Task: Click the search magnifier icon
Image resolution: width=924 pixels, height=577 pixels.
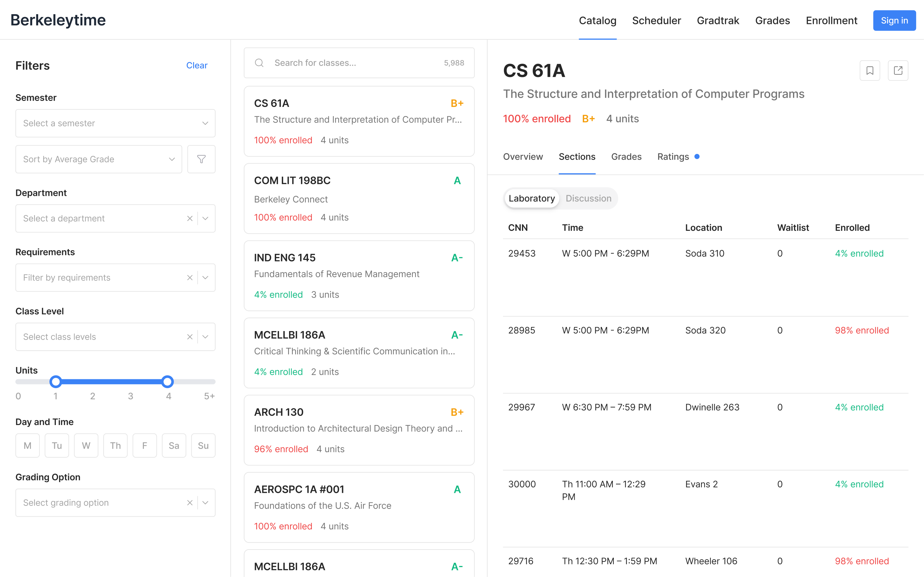Action: [x=259, y=63]
